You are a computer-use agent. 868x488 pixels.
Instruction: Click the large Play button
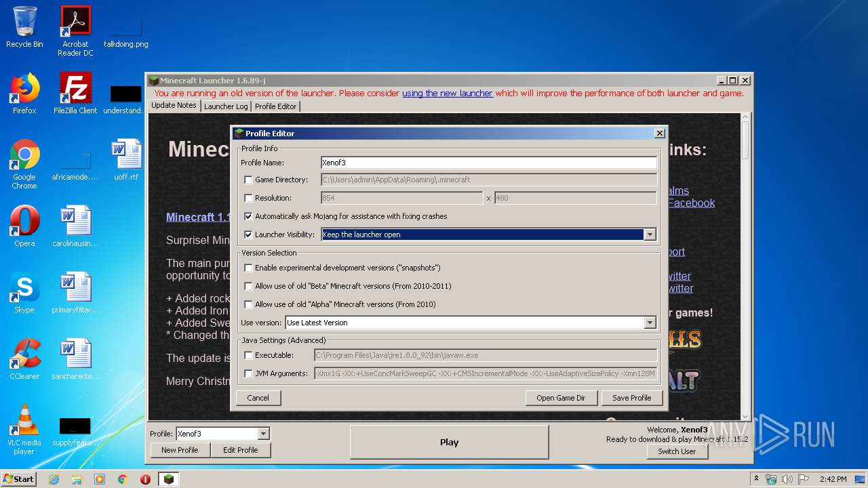(x=449, y=442)
